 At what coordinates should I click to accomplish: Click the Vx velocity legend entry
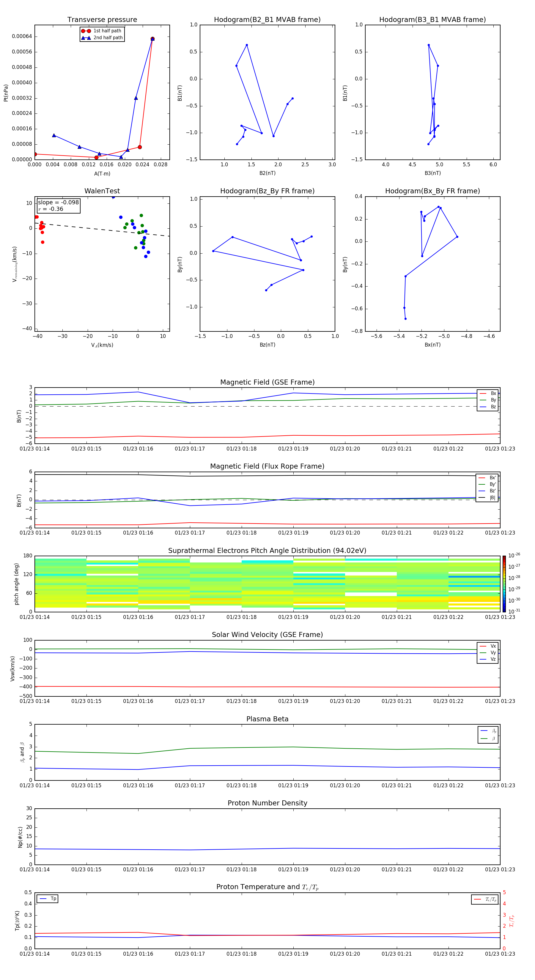tap(488, 646)
